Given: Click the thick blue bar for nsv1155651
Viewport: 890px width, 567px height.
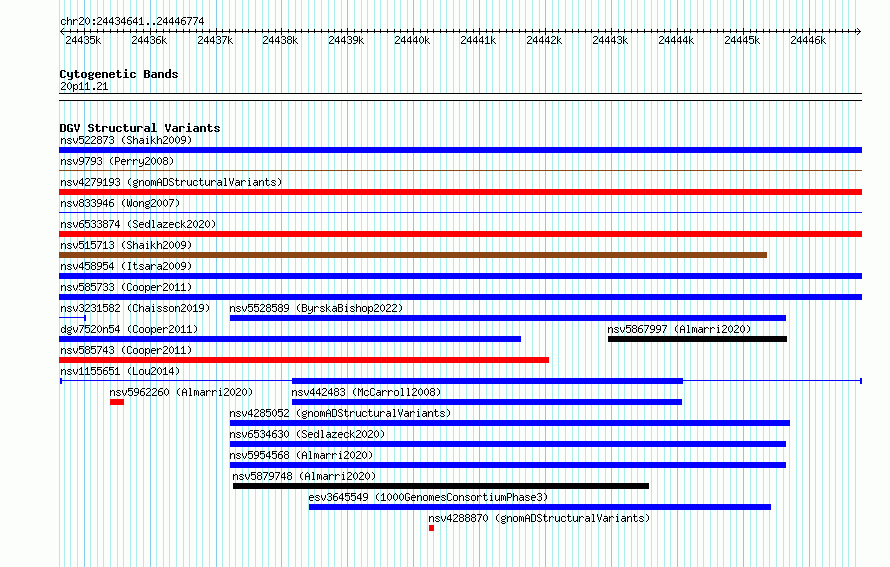Looking at the screenshot, I should click(x=487, y=381).
